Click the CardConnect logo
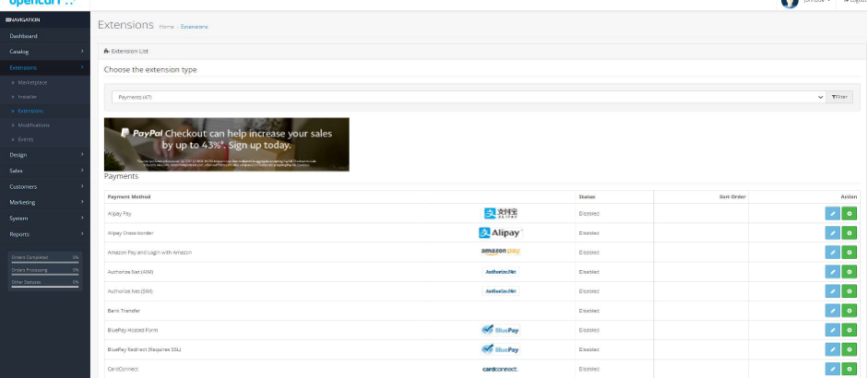This screenshot has height=378, width=868. click(x=501, y=369)
